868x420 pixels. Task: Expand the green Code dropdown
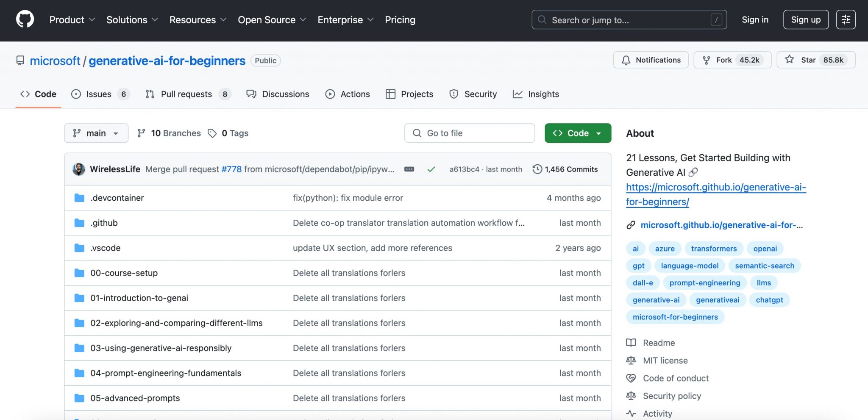pyautogui.click(x=578, y=133)
